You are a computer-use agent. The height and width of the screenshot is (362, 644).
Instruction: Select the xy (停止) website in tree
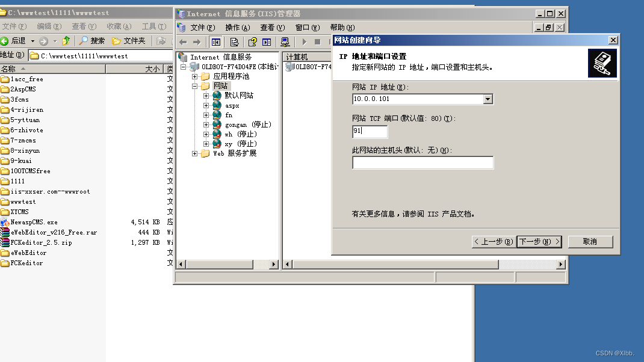tap(241, 144)
